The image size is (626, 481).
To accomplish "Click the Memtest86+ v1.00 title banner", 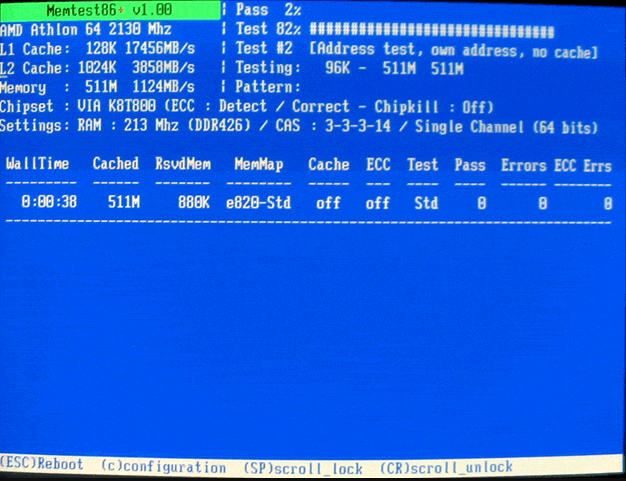I will pyautogui.click(x=110, y=10).
